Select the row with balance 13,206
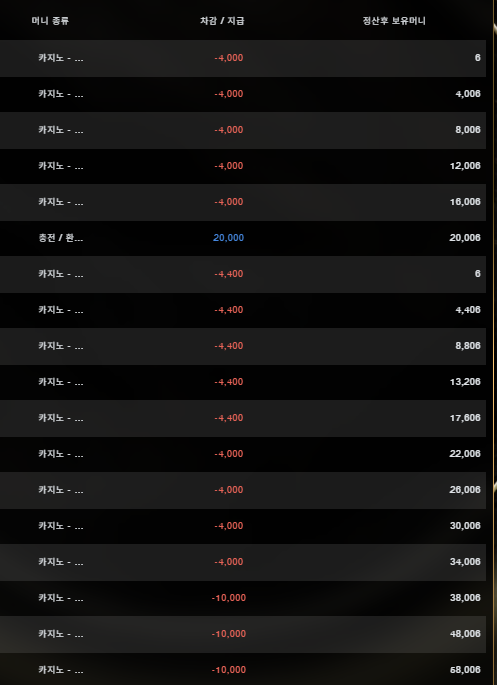 [x=243, y=382]
